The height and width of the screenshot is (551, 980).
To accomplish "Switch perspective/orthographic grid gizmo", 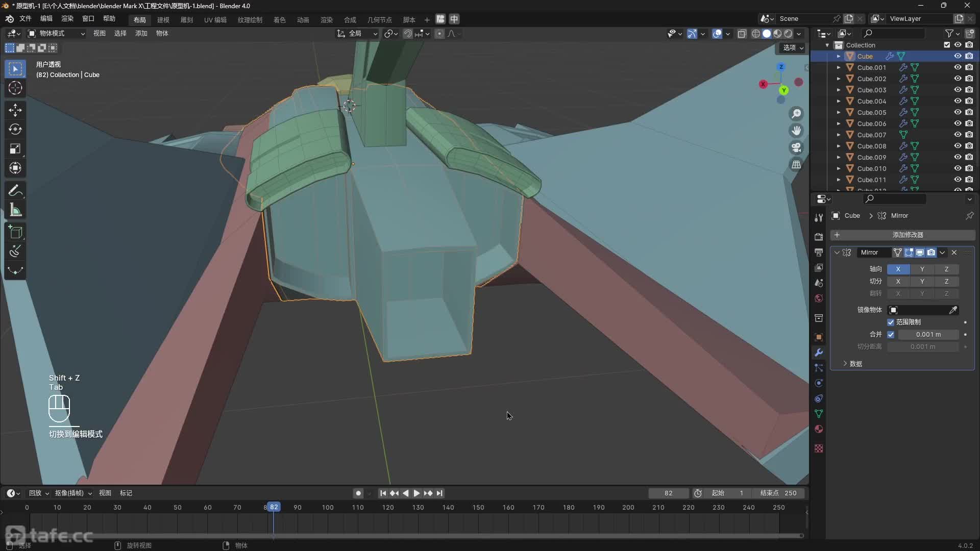I will click(796, 164).
